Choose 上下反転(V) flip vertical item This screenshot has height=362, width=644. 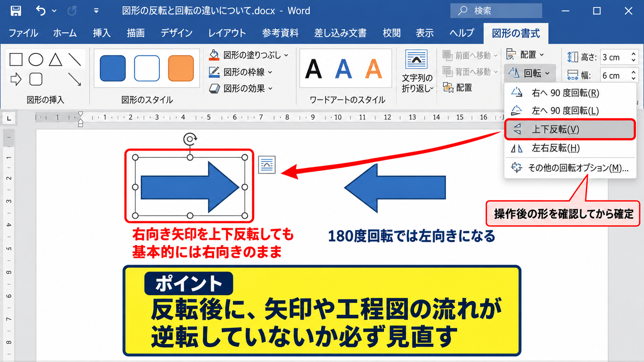coord(570,129)
